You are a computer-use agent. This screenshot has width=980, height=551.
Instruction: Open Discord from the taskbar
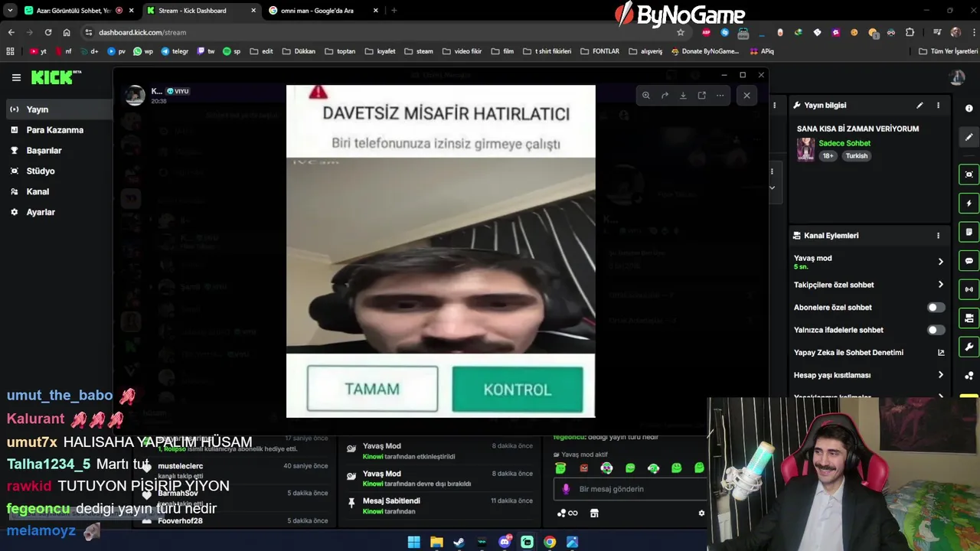pyautogui.click(x=505, y=542)
